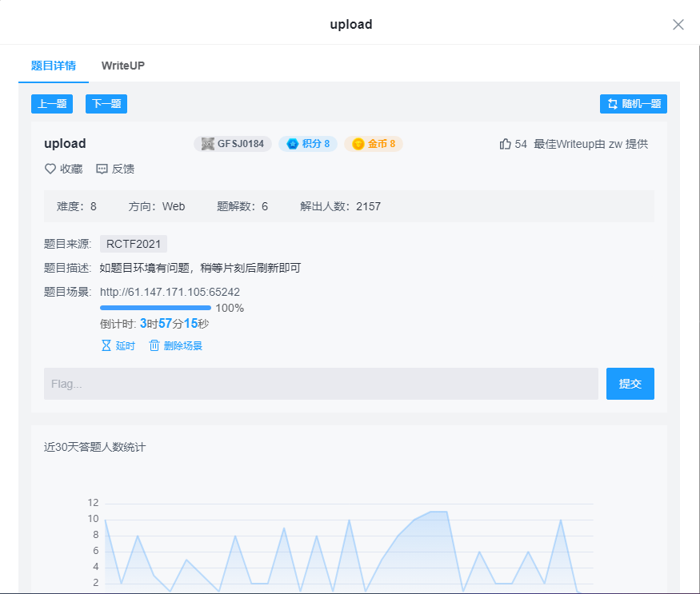Close the upload dialog
The height and width of the screenshot is (594, 700).
coord(678,25)
